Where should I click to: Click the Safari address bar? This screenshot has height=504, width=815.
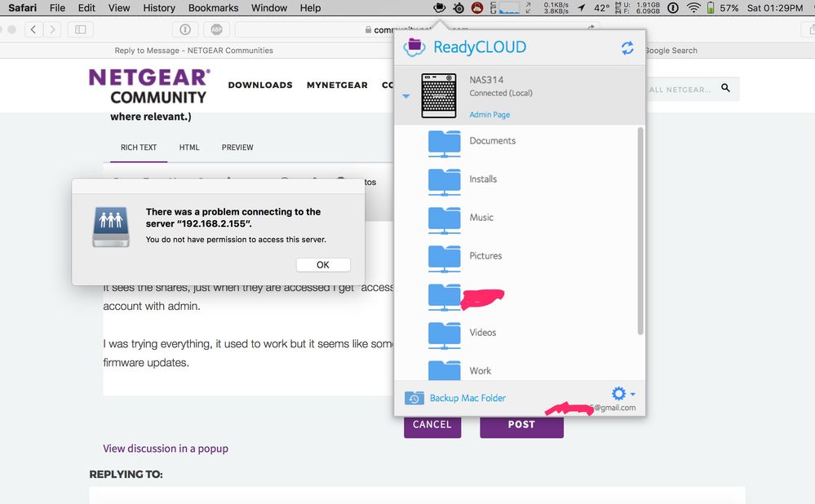[x=416, y=29]
